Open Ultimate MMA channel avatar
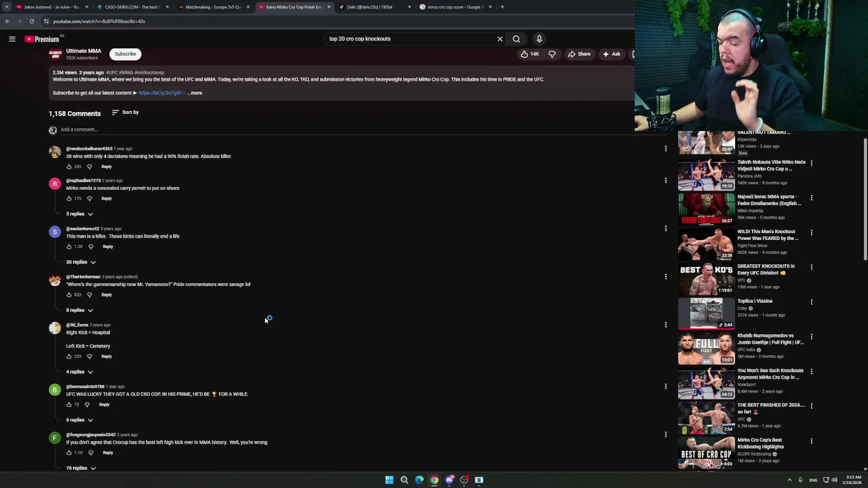The height and width of the screenshot is (488, 868). [x=56, y=54]
